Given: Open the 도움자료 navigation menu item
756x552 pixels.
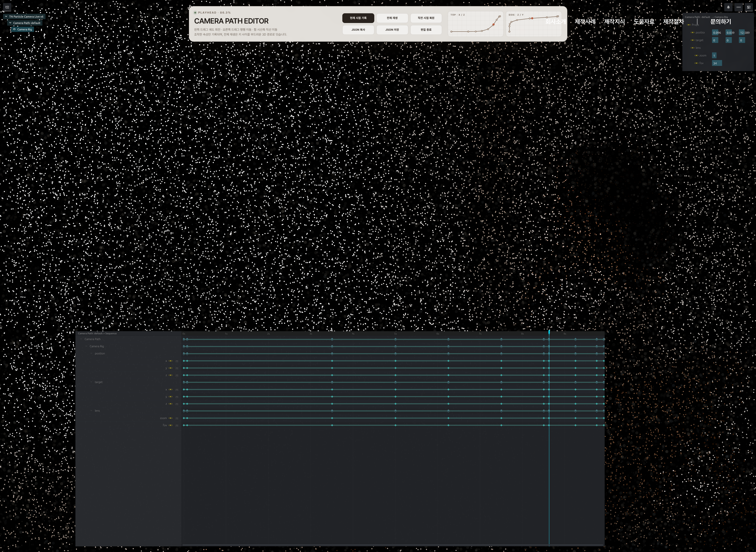Looking at the screenshot, I should tap(644, 21).
